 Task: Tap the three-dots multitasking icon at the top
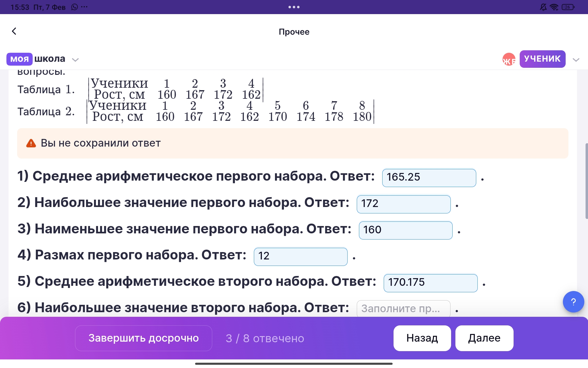coord(294,7)
